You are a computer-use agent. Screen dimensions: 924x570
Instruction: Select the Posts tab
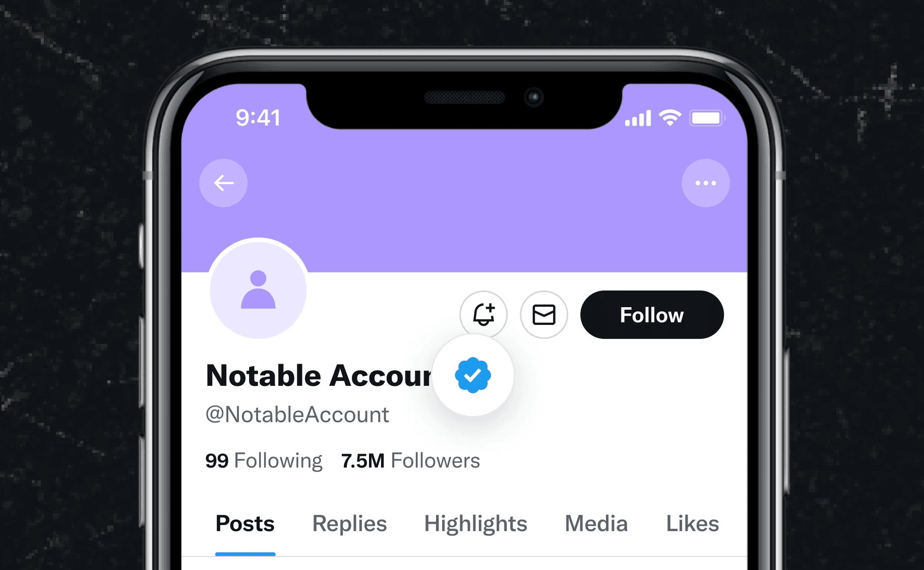pos(245,524)
